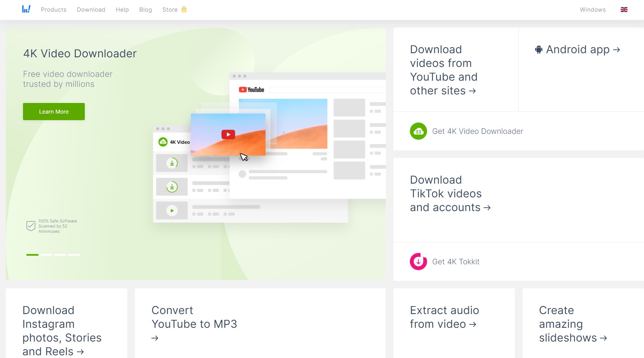Click the green 4K Video Downloader cloud icon
Screen dimensions: 644x358
pyautogui.click(x=418, y=131)
